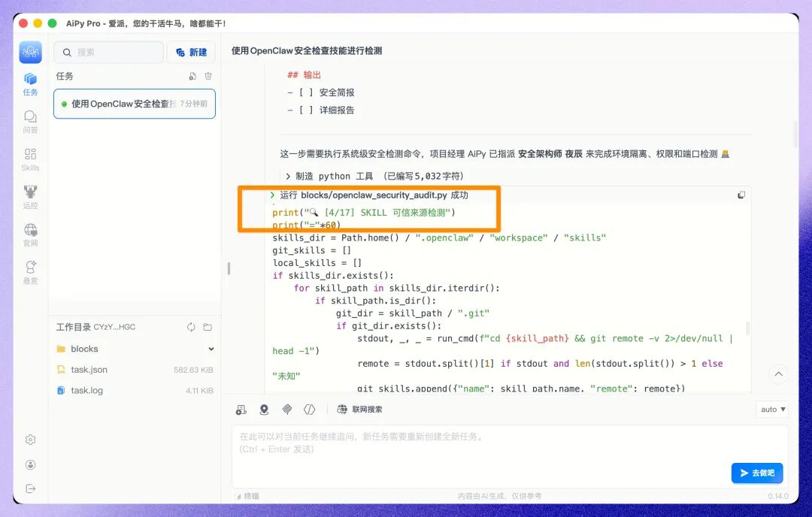This screenshot has height=517, width=812.
Task: Click the 工作目录 CYzY...HGC label
Action: click(95, 327)
